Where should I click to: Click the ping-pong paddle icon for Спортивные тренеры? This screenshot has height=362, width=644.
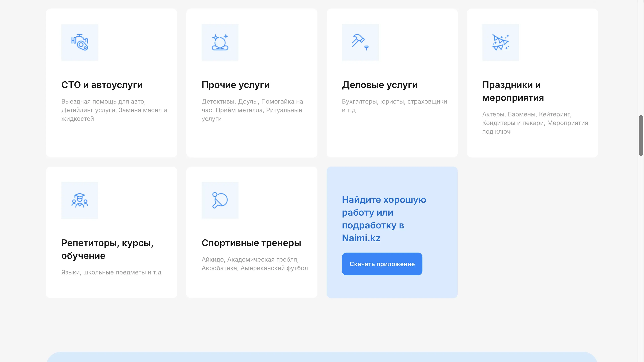click(220, 200)
